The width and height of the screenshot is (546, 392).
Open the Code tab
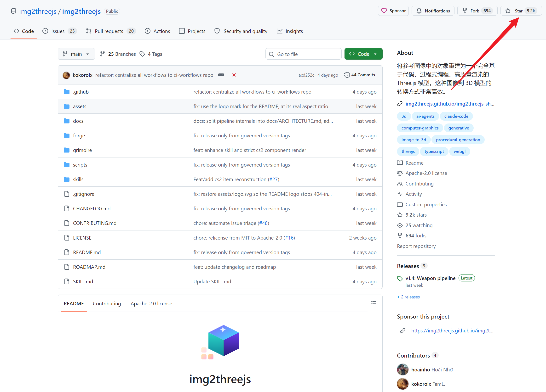point(23,31)
